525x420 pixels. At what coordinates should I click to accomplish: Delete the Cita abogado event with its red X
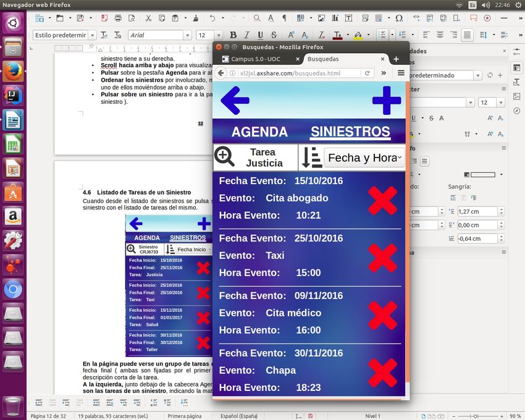[x=382, y=200]
